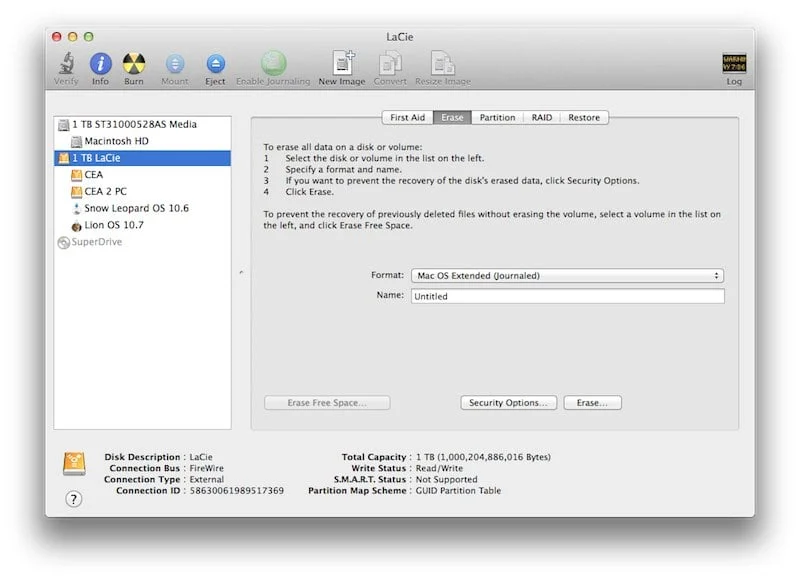800x580 pixels.
Task: Click the Mount toolbar icon
Action: pos(175,64)
